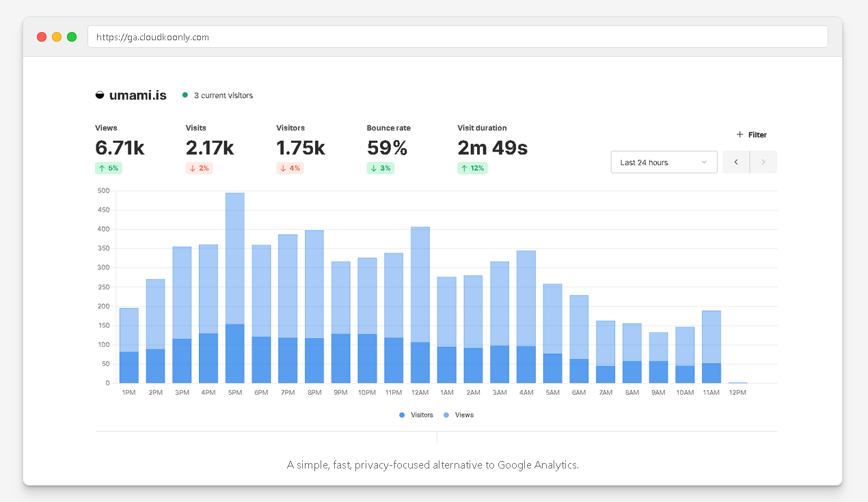Go to the previous time period arrow
868x502 pixels.
[736, 162]
